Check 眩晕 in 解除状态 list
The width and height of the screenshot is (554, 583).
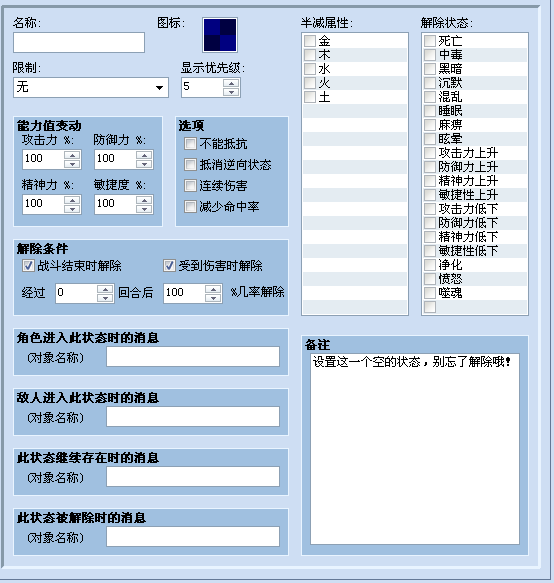[430, 139]
